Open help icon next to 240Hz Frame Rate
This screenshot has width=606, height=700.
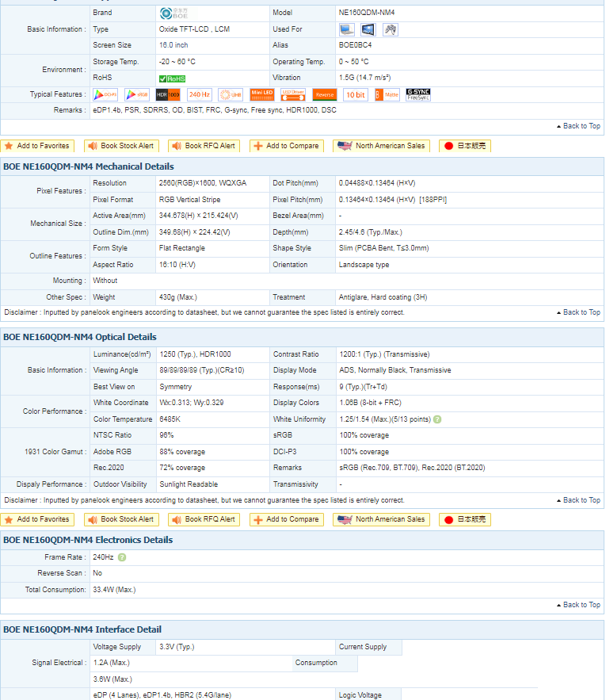pyautogui.click(x=122, y=557)
